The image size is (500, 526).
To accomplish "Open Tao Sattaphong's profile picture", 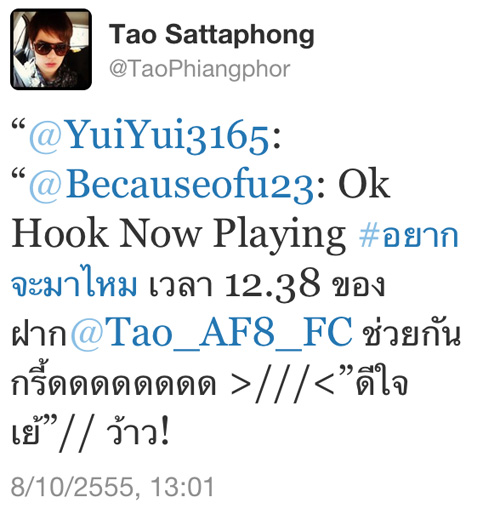I will click(x=51, y=49).
